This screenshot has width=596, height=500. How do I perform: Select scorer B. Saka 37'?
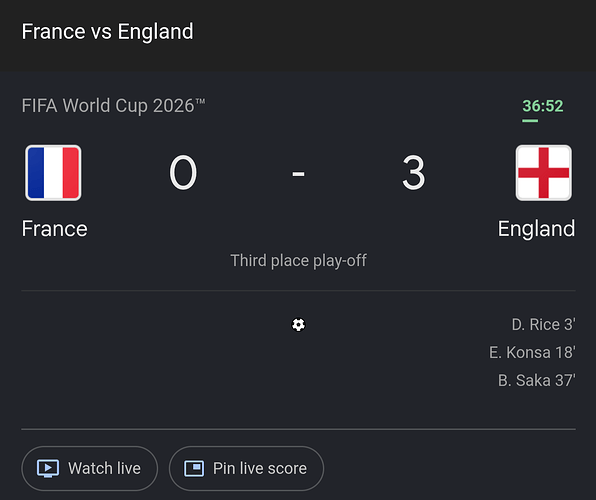(537, 380)
